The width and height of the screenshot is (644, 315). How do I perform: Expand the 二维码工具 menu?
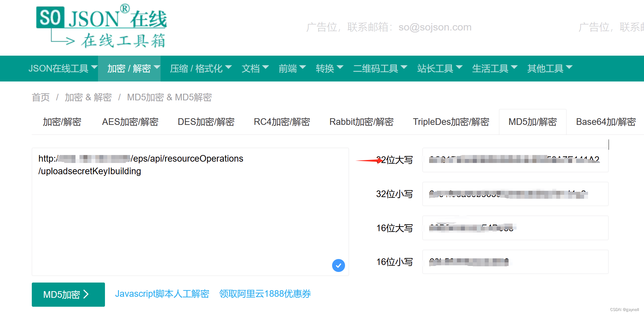(x=380, y=69)
